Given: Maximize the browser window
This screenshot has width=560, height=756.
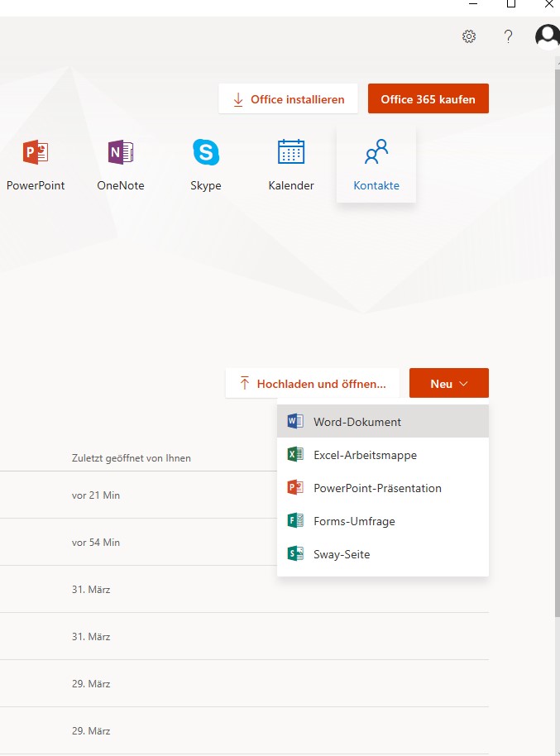Looking at the screenshot, I should point(511,4).
